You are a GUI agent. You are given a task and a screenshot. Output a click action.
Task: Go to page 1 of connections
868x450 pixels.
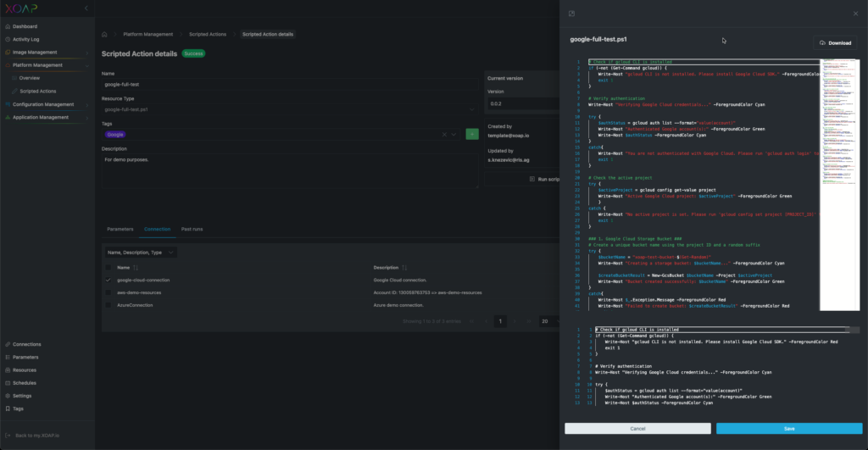[x=500, y=321]
